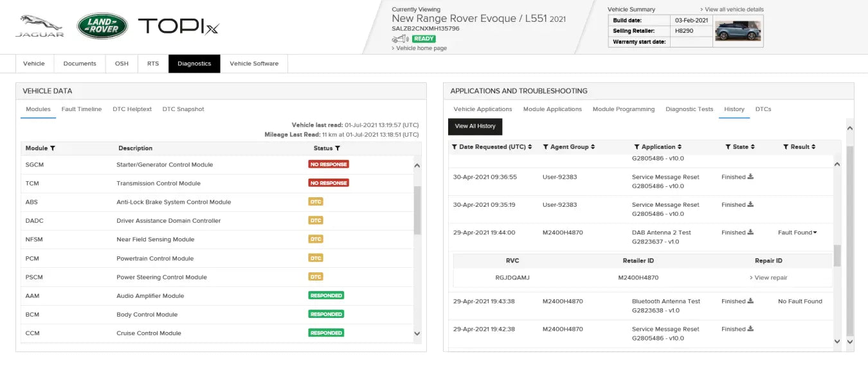Download the DAB Antenna 2 Test result
The height and width of the screenshot is (368, 868).
point(750,232)
